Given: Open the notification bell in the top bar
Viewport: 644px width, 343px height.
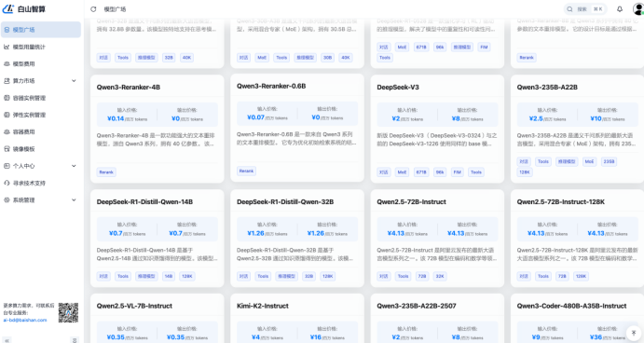Looking at the screenshot, I should [620, 9].
